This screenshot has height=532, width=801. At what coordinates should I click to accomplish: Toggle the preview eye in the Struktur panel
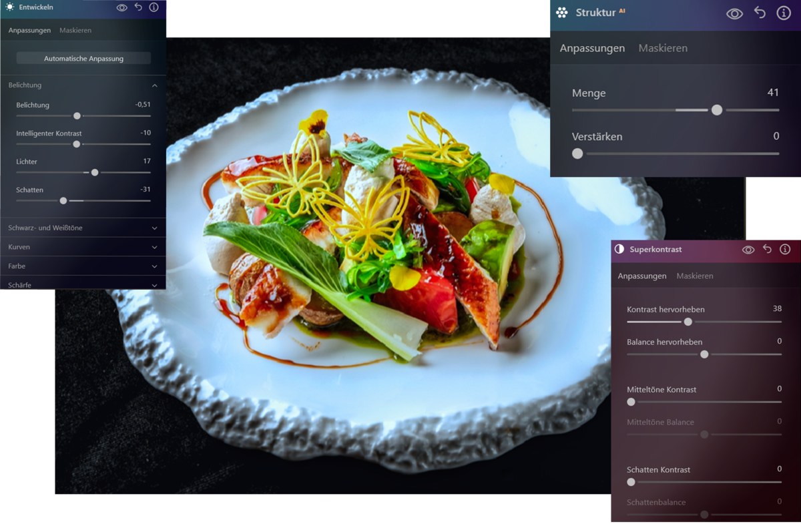click(x=734, y=13)
